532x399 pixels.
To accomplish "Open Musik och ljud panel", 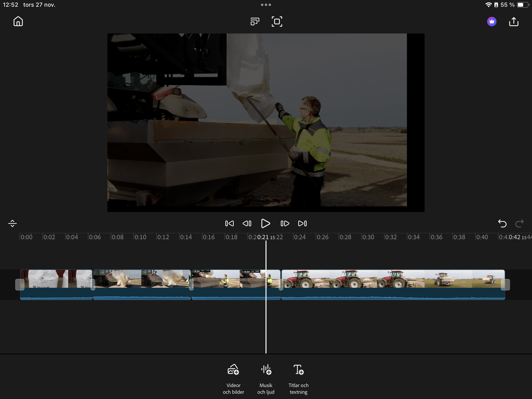I will pyautogui.click(x=266, y=379).
